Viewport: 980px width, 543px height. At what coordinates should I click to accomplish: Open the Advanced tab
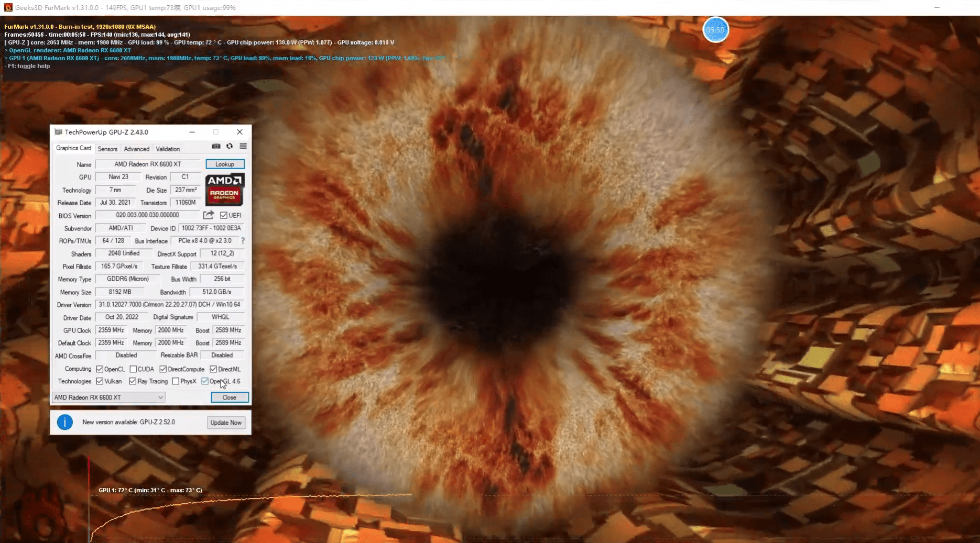pyautogui.click(x=136, y=149)
